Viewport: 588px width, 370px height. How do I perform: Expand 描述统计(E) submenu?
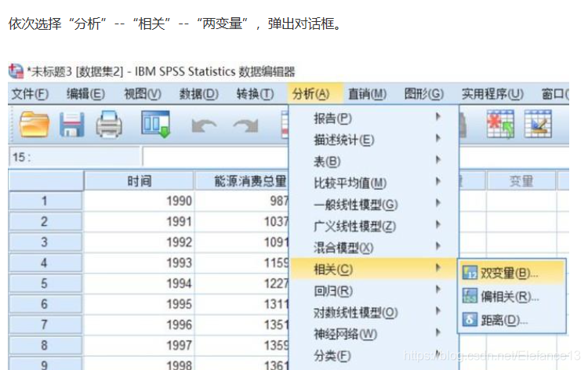pos(374,140)
